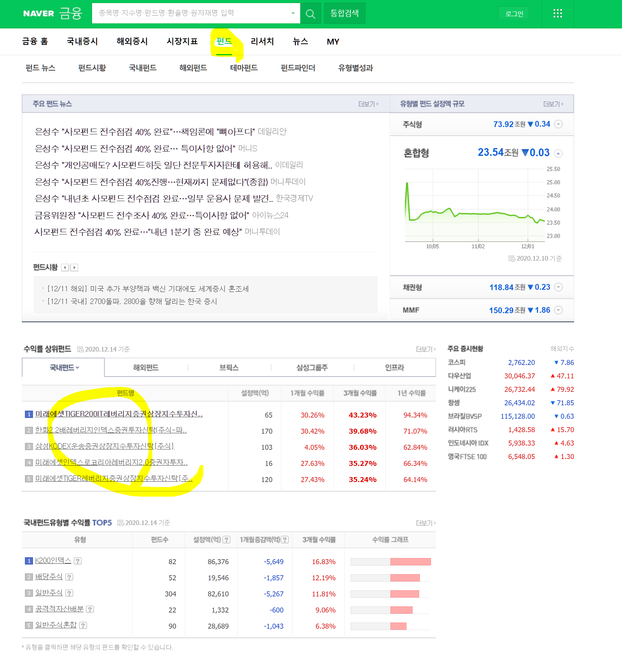This screenshot has width=622, height=672.
Task: Click help icon in 설정액(억) column header
Action: 227,540
